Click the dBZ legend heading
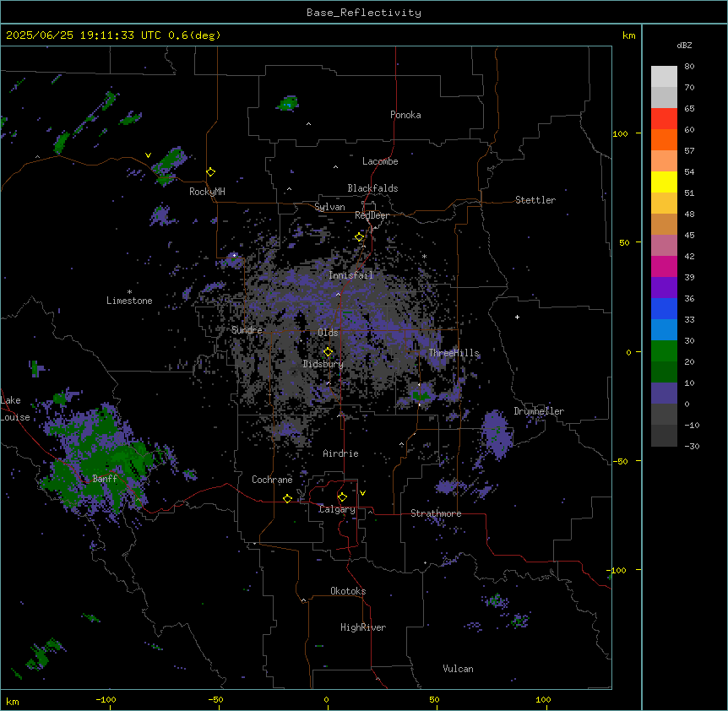The width and height of the screenshot is (728, 711). [684, 46]
